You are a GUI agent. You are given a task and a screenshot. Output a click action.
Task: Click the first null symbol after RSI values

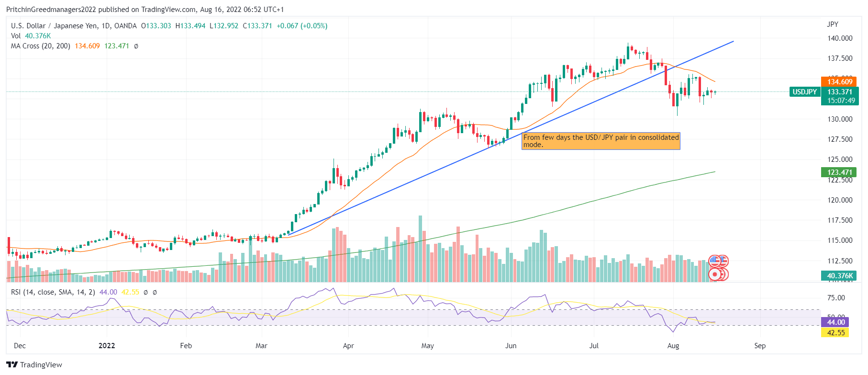(x=146, y=292)
